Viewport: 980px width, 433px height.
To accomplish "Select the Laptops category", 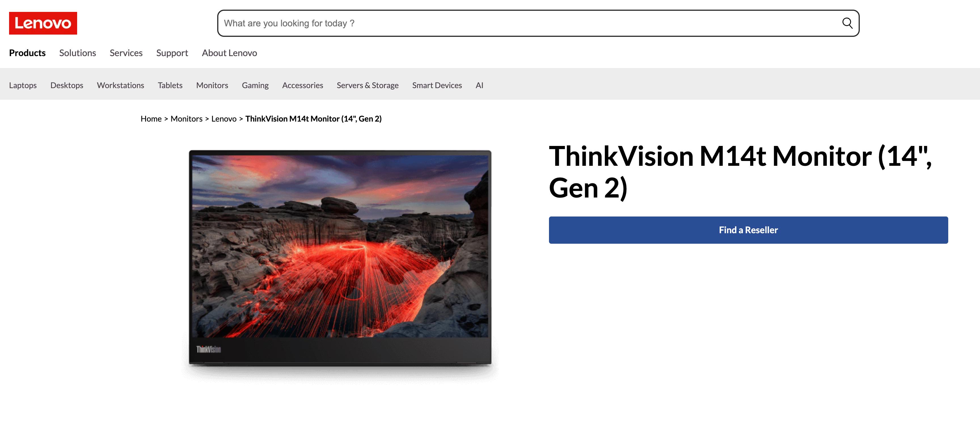I will click(23, 85).
